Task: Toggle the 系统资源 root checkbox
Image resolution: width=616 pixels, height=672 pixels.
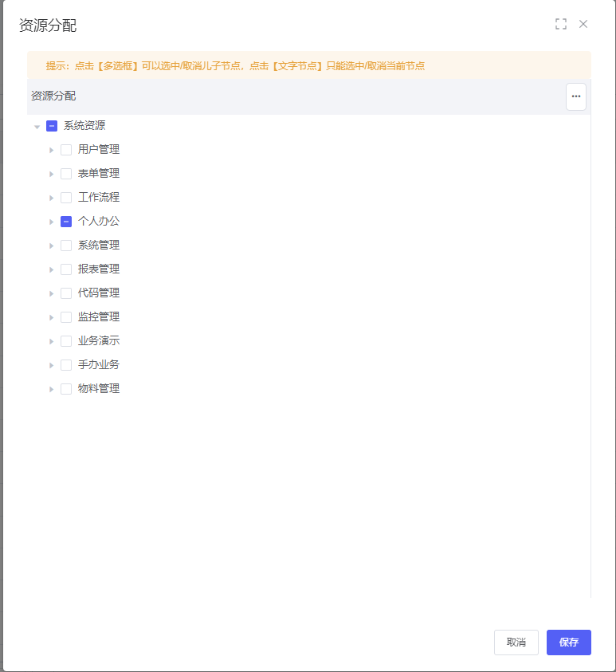Action: click(52, 126)
